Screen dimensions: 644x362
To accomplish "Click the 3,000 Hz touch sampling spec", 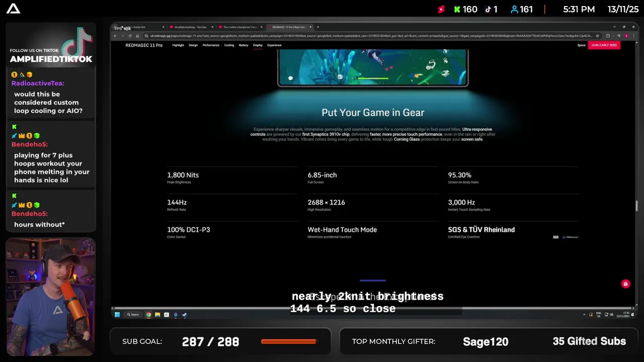I will click(461, 202).
